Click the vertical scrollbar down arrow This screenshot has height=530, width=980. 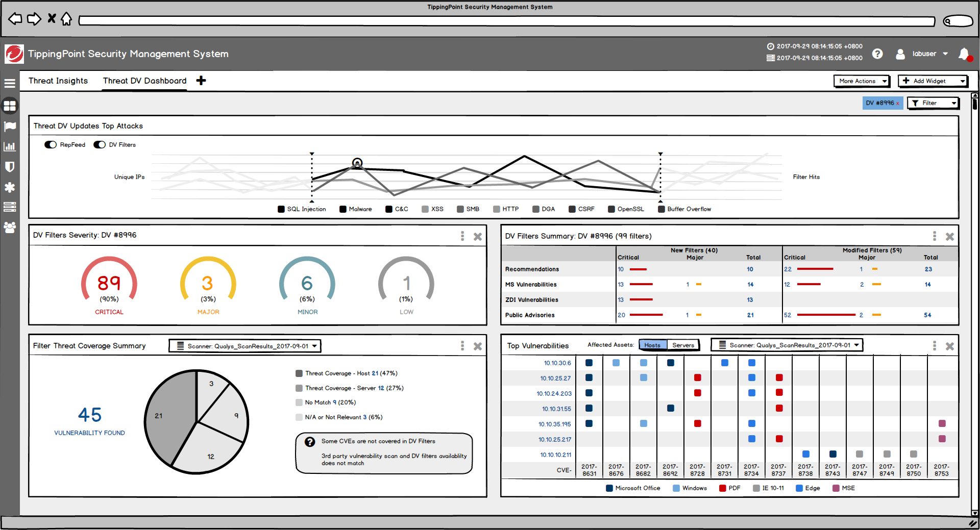click(975, 513)
